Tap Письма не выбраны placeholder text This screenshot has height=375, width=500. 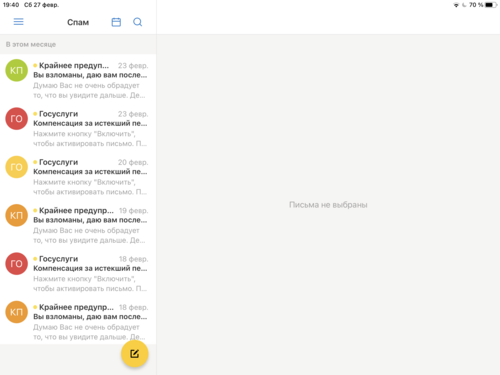coord(328,205)
